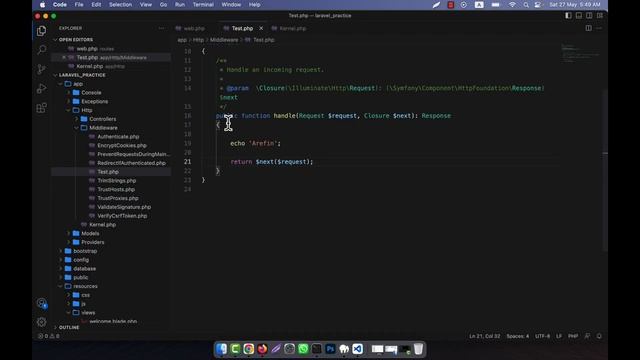640x360 pixels.
Task: Click the Split Editor Right icon
Action: click(589, 28)
